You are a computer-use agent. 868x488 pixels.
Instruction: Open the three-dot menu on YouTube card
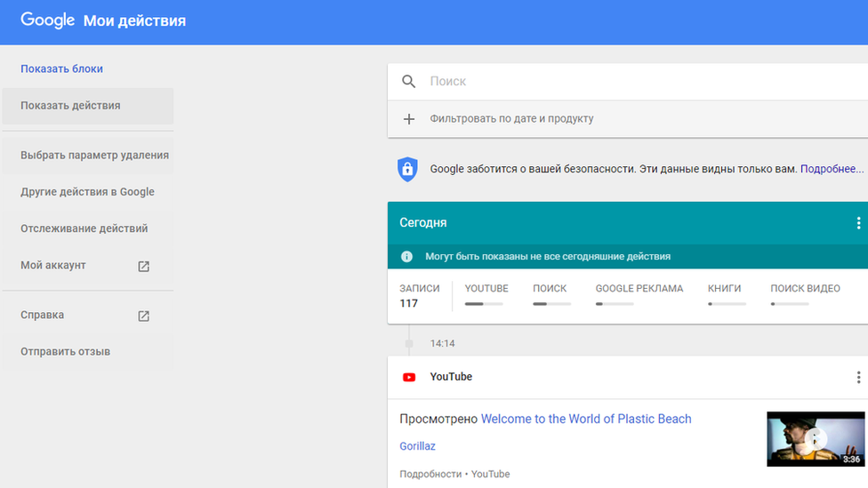pyautogui.click(x=858, y=378)
